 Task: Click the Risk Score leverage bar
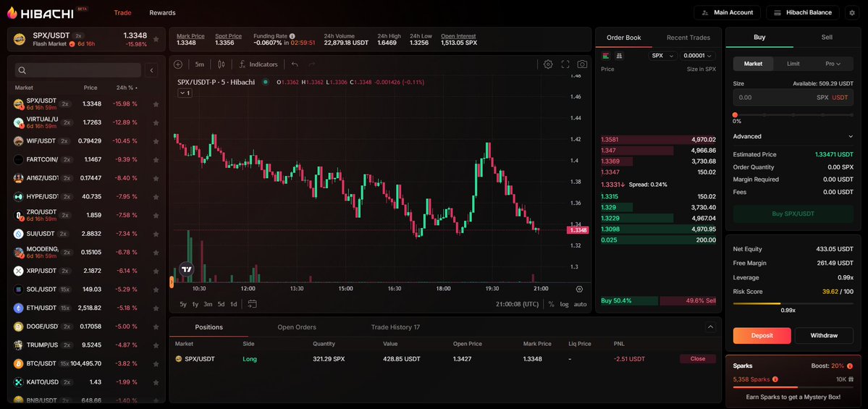point(793,303)
